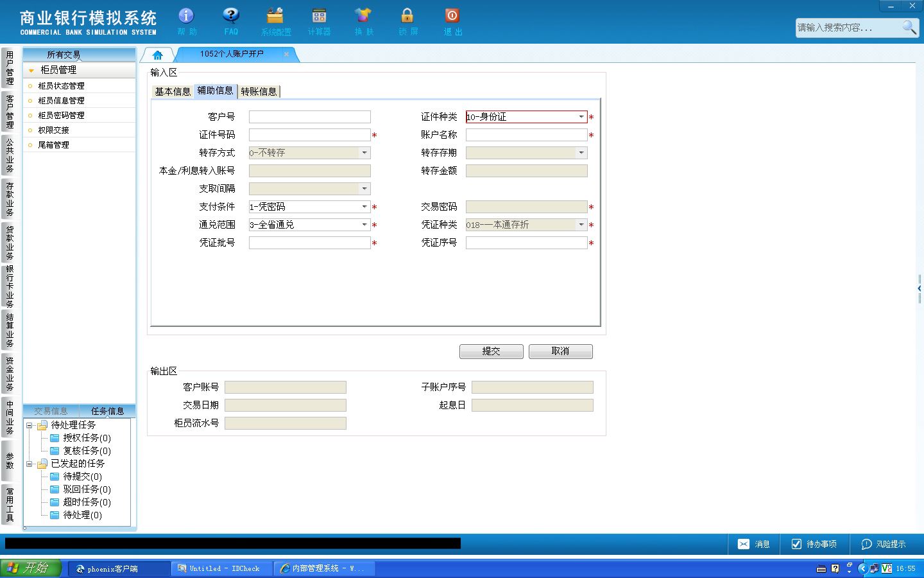The width and height of the screenshot is (924, 578).
Task: Click the Windows 开始 start button
Action: click(x=30, y=568)
